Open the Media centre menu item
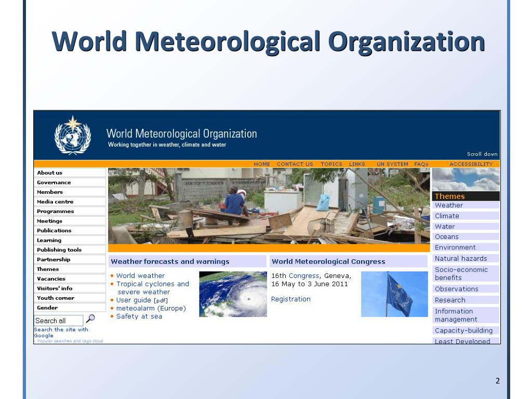532x399 pixels. tap(70, 202)
